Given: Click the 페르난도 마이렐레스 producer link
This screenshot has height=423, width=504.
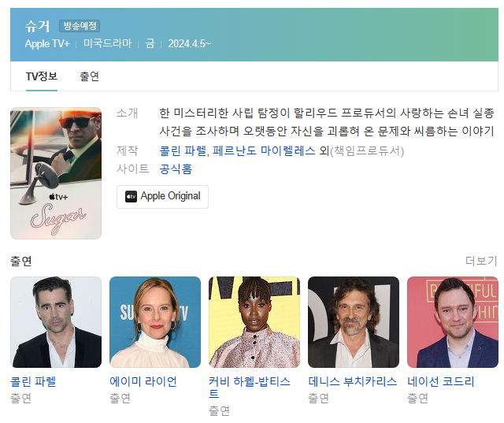Looking at the screenshot, I should (265, 150).
